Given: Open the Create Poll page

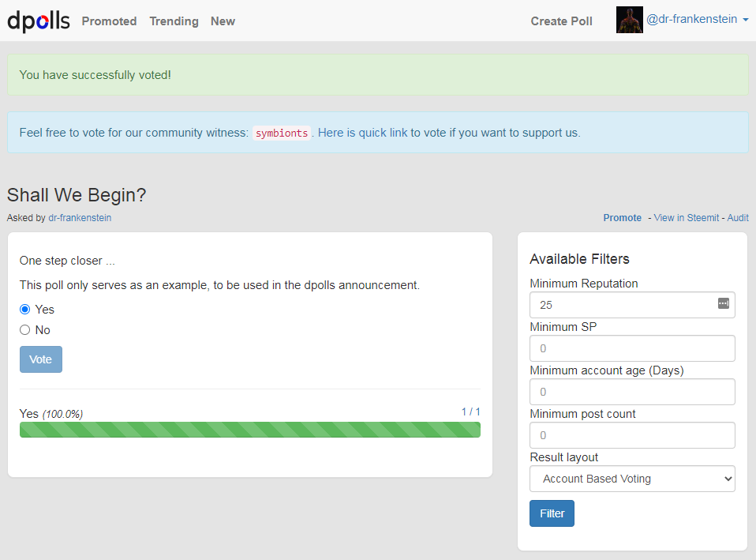Looking at the screenshot, I should point(561,21).
